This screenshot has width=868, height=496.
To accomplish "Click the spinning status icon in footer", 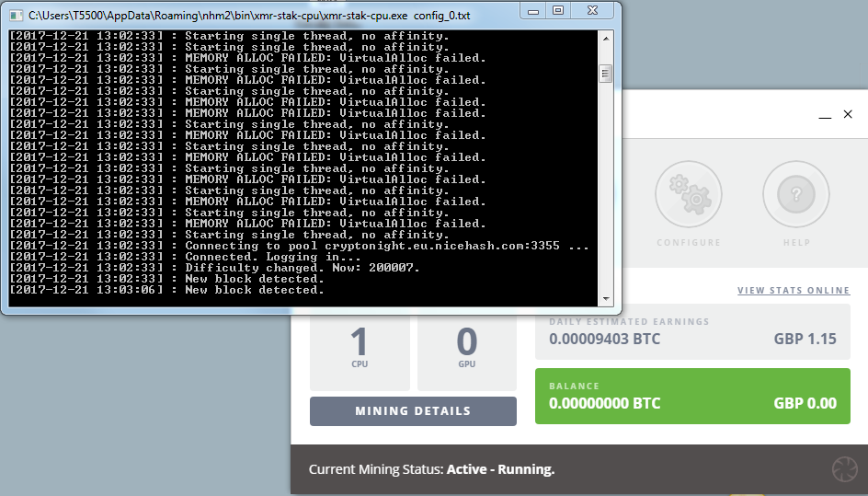I will tap(845, 469).
